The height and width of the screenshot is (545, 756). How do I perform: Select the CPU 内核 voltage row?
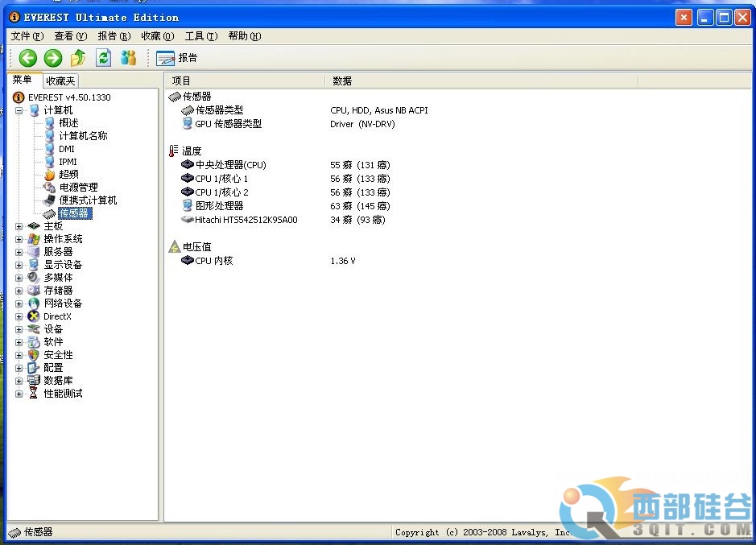point(269,261)
